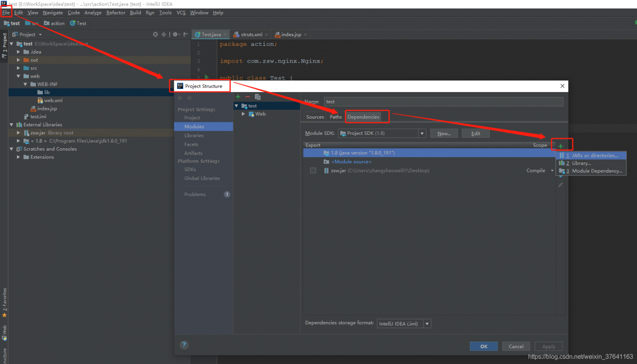The height and width of the screenshot is (364, 637).
Task: Close the Project Structure dialog
Action: [562, 86]
